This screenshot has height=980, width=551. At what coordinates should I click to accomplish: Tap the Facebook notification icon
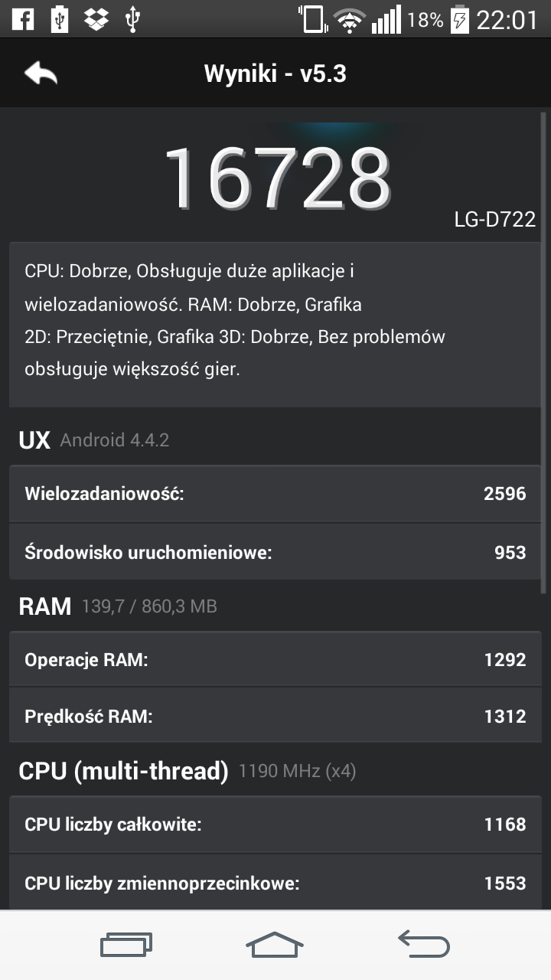23,19
